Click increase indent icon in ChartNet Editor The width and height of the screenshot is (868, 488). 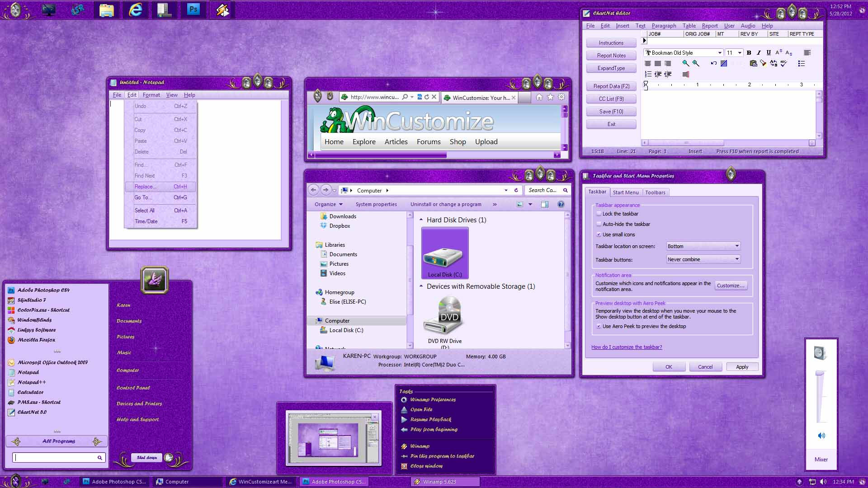tap(658, 74)
